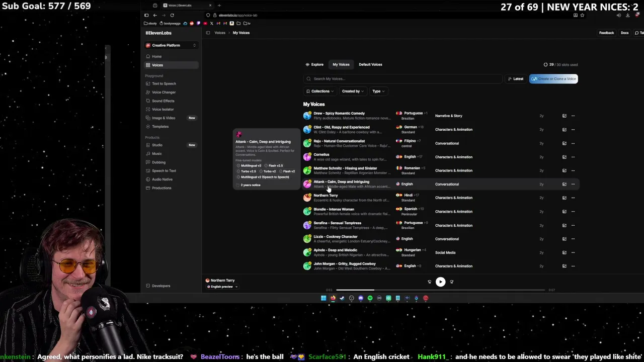Click Create or Clone a Voice button
The height and width of the screenshot is (362, 644).
click(553, 79)
